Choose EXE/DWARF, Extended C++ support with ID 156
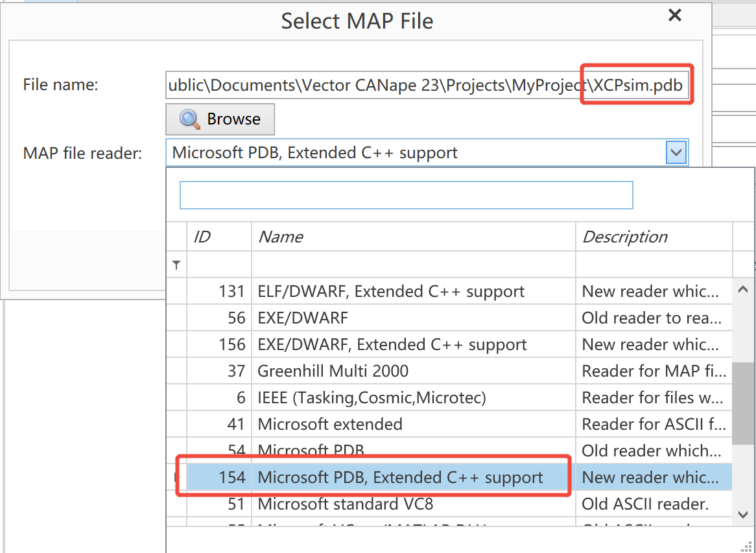 (392, 345)
